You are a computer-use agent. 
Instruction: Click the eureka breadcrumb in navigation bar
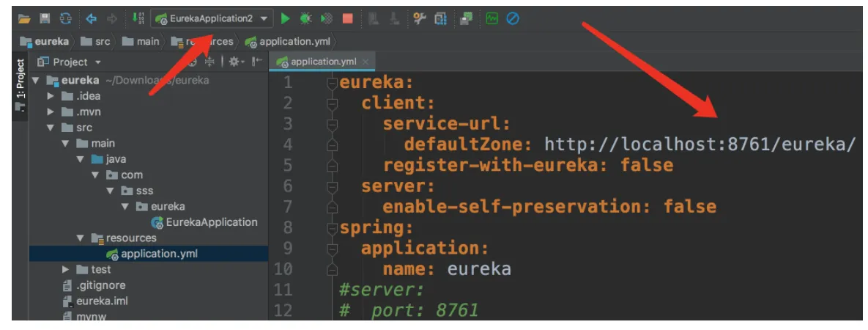[45, 42]
